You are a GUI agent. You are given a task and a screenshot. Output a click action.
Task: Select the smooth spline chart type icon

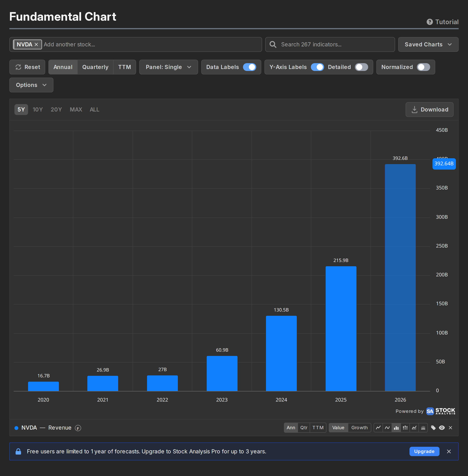(387, 428)
